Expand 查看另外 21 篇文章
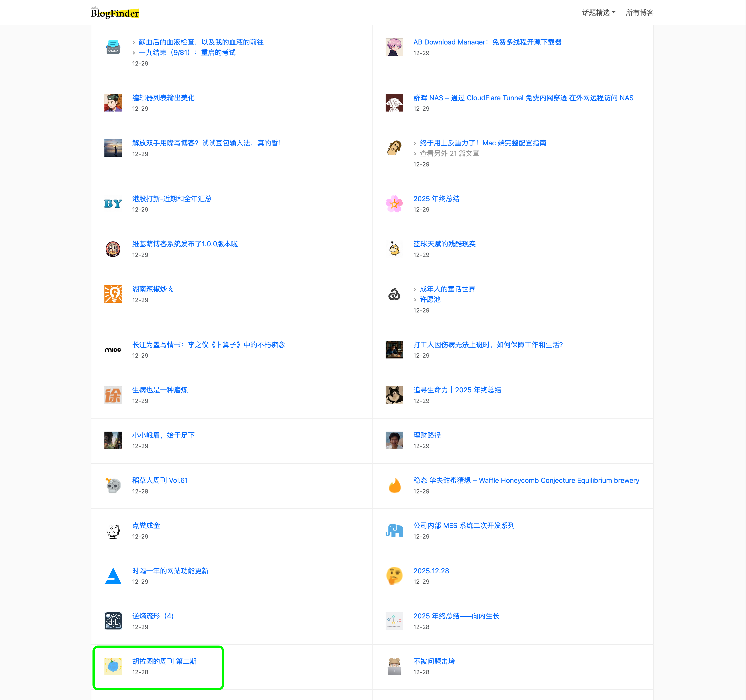Screen dimensions: 746x700 point(450,153)
